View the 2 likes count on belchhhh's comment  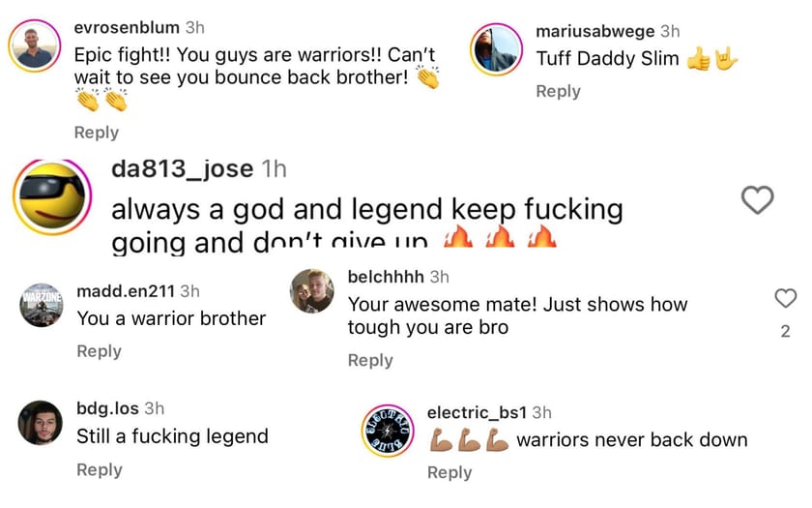click(x=785, y=331)
